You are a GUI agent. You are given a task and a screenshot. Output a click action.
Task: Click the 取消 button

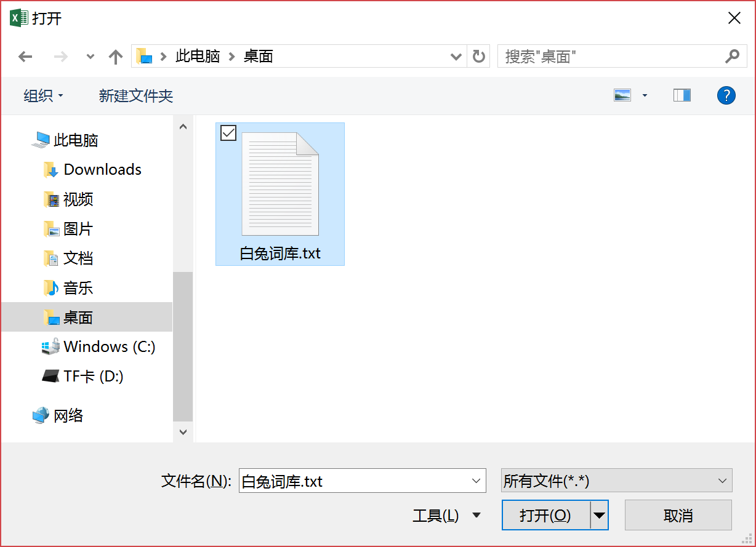[x=678, y=515]
